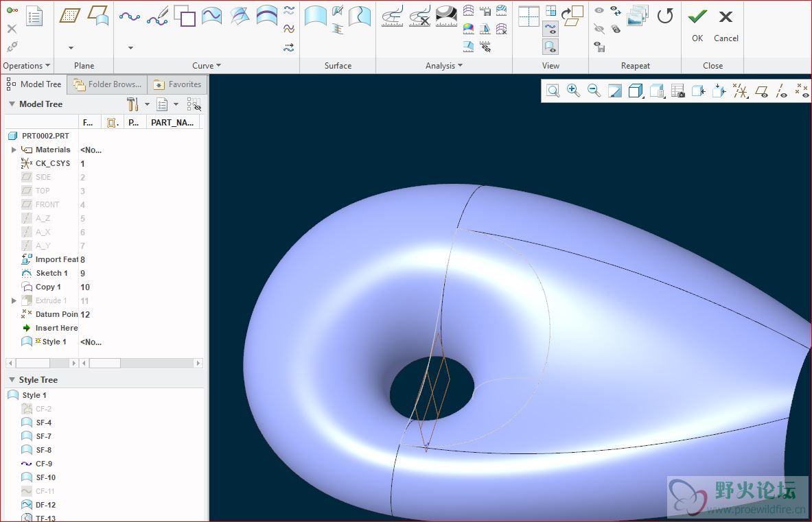Click Cancel to discard the style

(726, 26)
